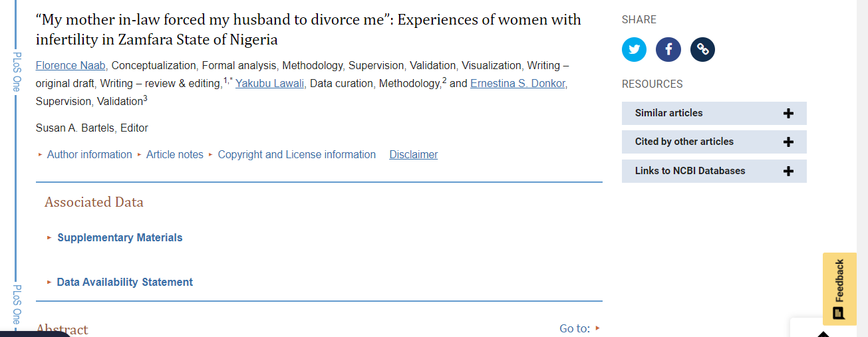Open Ernestina S. Donkor author link
The image size is (868, 337).
pos(518,84)
